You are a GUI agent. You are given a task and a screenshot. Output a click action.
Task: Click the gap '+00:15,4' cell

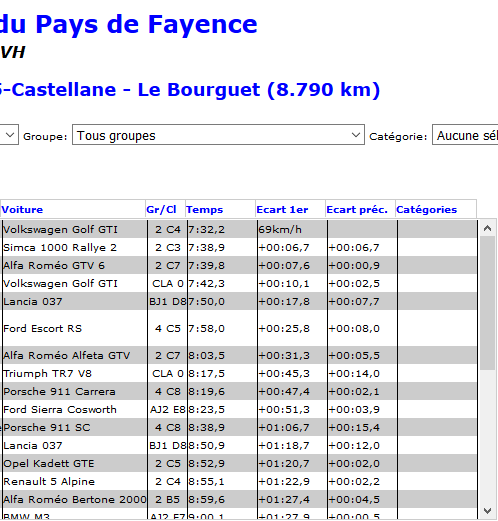(x=362, y=428)
